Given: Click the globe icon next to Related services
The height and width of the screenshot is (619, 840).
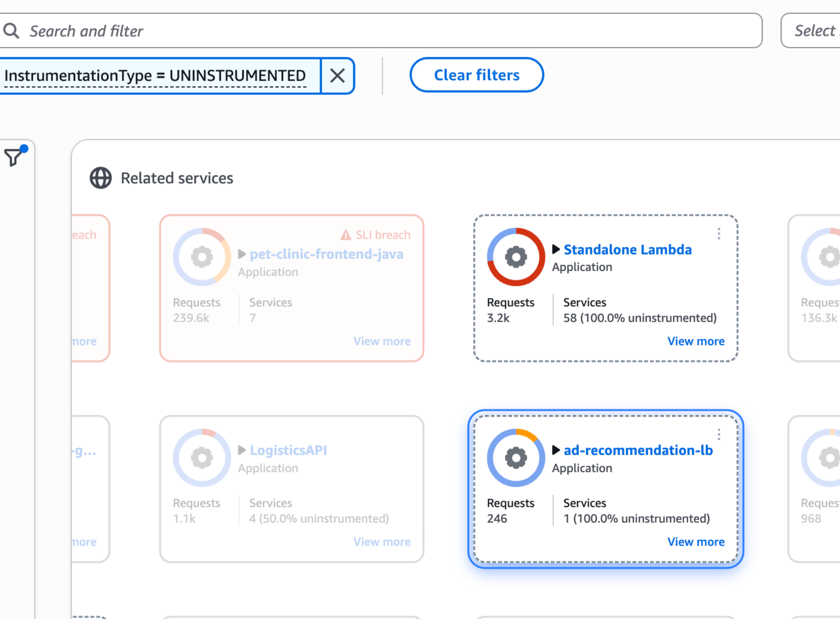Looking at the screenshot, I should pos(100,178).
